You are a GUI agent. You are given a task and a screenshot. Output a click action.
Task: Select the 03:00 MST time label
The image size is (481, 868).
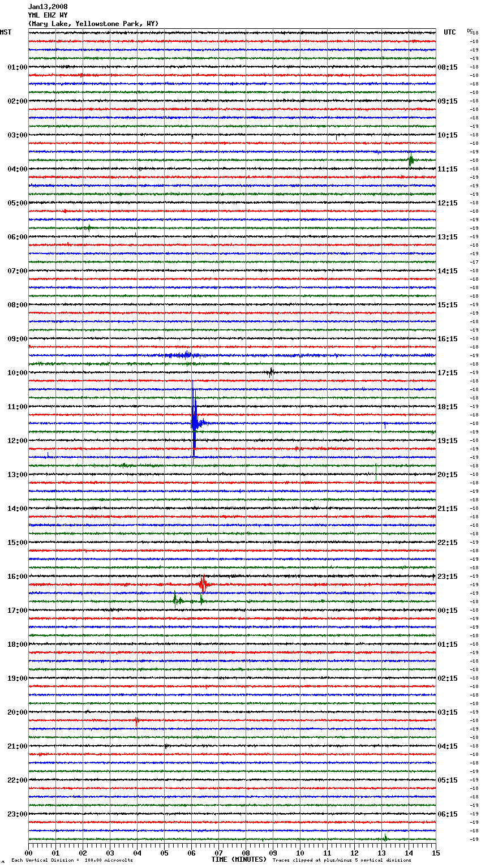point(18,135)
